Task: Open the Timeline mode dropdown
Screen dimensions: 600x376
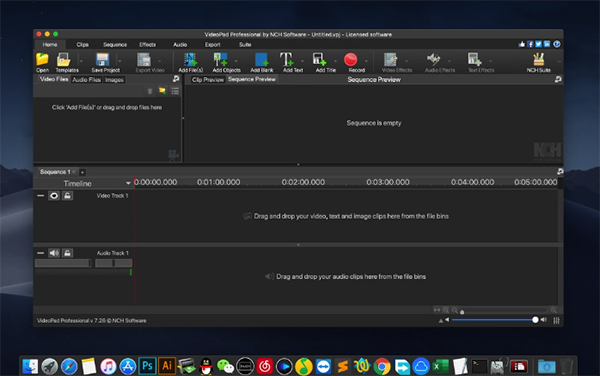Action: click(x=128, y=184)
